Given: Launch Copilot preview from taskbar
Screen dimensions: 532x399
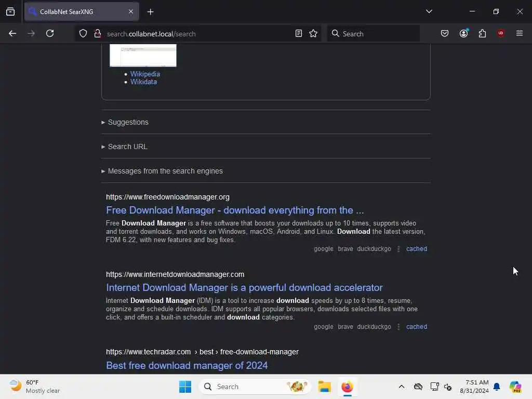Looking at the screenshot, I should point(515,387).
